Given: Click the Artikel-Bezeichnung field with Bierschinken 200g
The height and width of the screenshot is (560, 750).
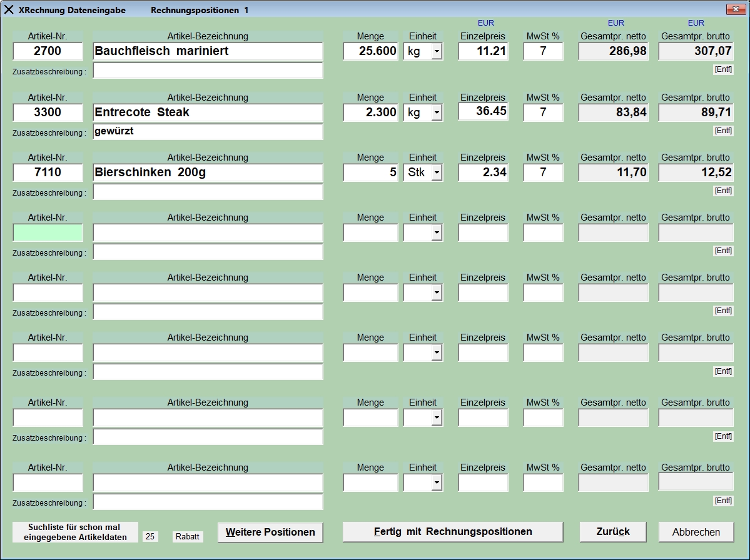Looking at the screenshot, I should click(208, 173).
